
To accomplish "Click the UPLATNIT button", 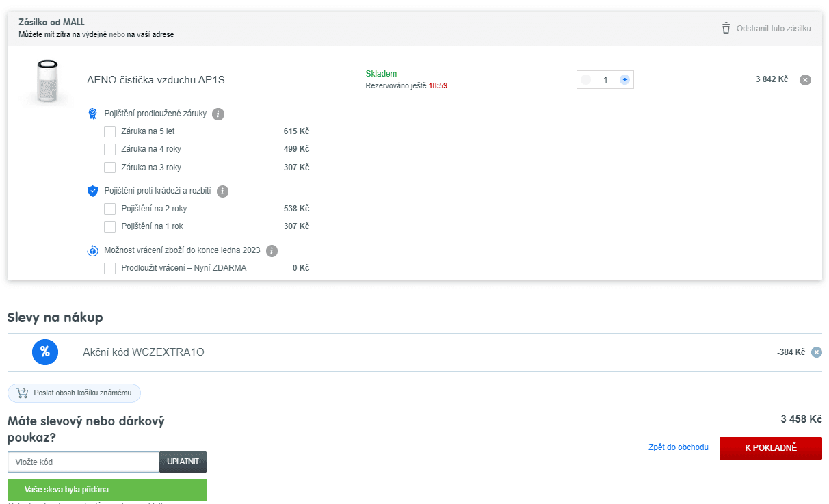I will [183, 462].
